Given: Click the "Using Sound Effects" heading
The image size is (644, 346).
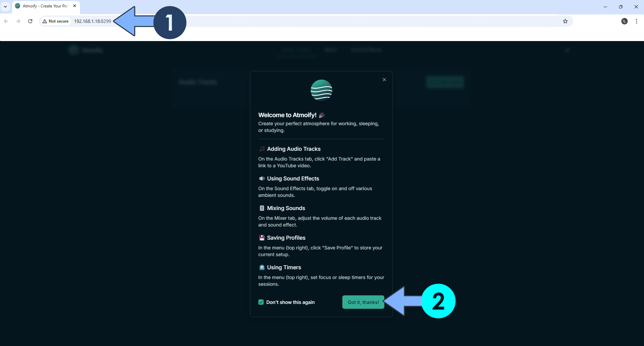Looking at the screenshot, I should point(293,178).
